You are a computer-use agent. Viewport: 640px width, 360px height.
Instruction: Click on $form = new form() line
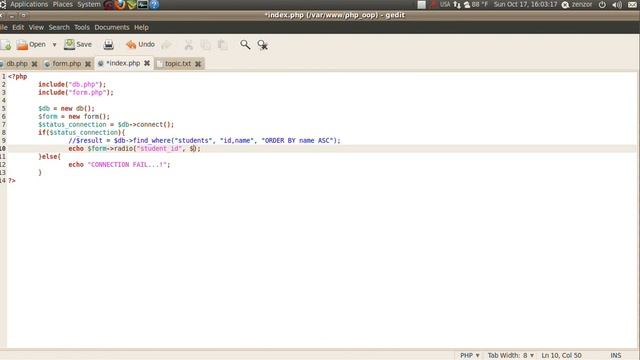(x=74, y=116)
